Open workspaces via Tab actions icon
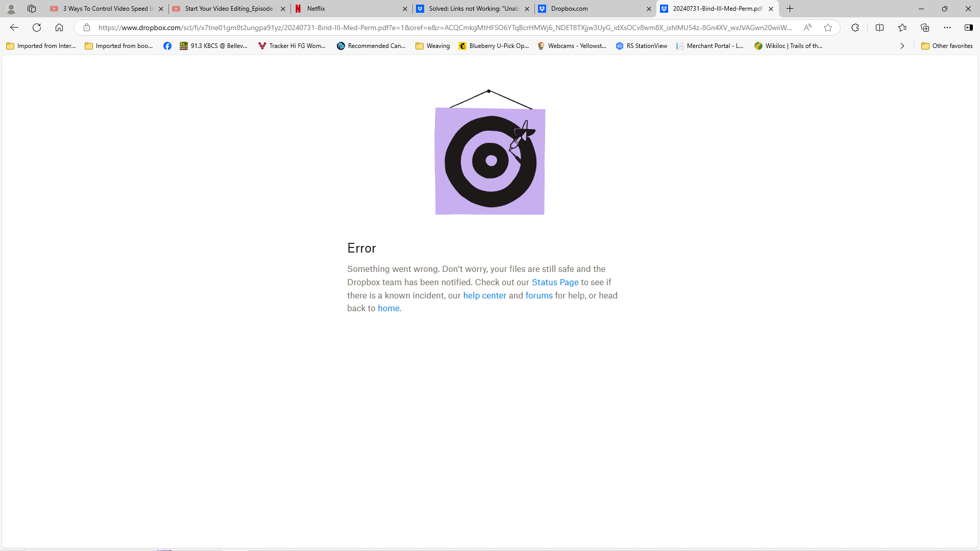 32,9
